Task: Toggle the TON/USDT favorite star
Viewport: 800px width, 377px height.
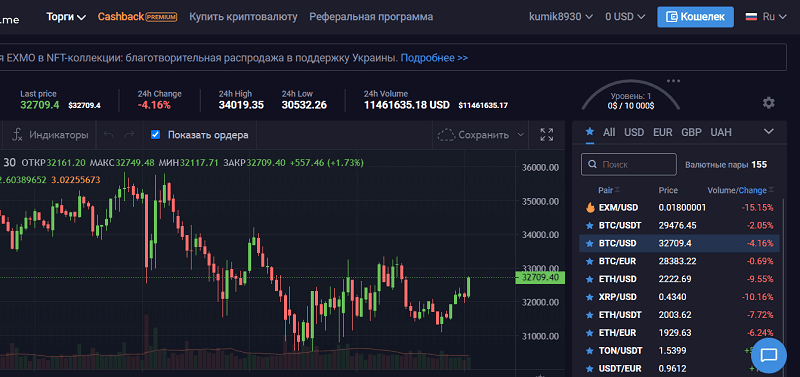Action: 590,350
